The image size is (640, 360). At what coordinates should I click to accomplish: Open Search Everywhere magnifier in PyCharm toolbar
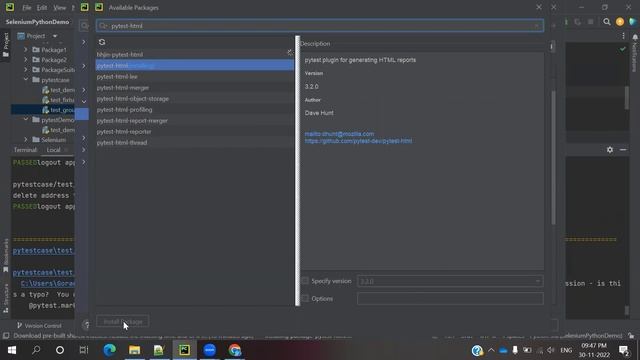(607, 22)
